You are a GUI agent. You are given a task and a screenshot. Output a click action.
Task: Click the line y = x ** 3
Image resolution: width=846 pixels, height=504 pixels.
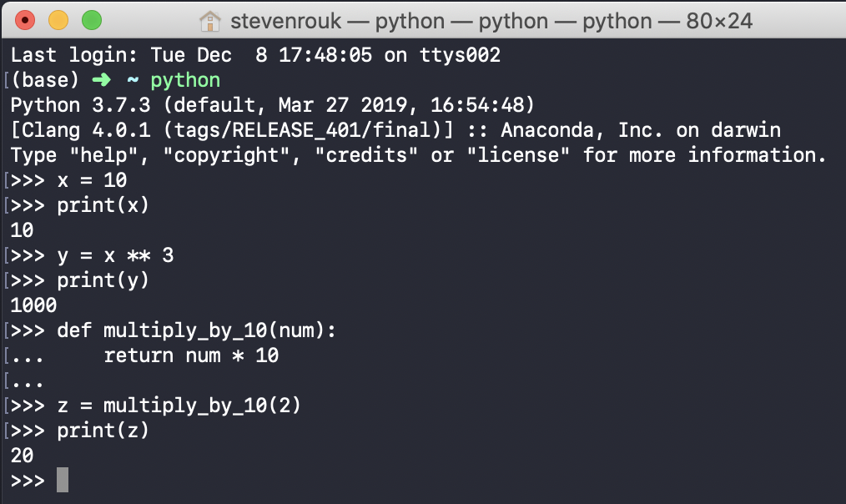pos(115,256)
